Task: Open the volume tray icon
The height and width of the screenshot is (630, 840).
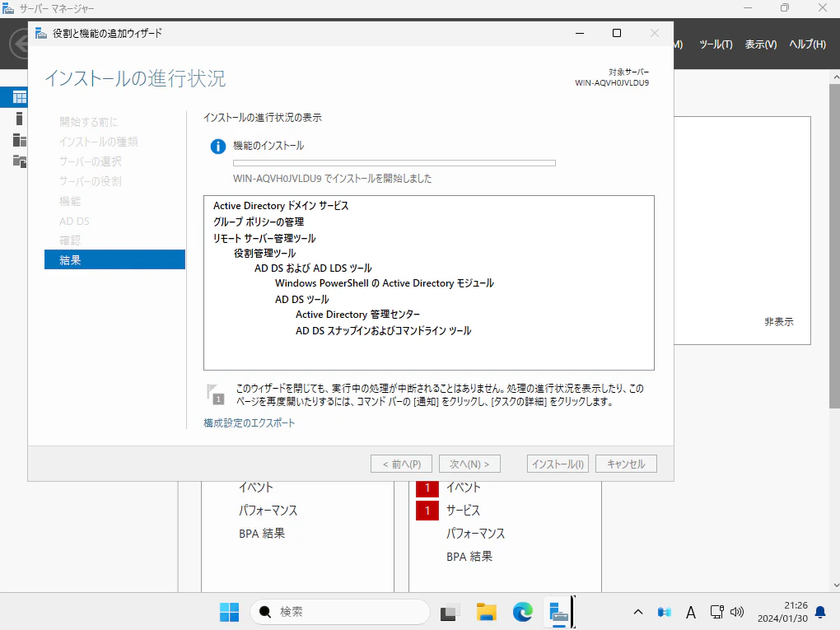Action: click(737, 612)
